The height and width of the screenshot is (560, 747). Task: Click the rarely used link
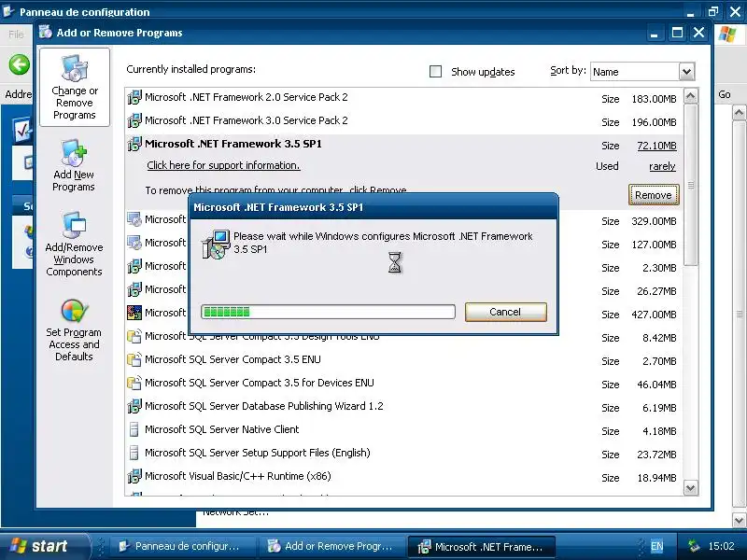pos(662,166)
